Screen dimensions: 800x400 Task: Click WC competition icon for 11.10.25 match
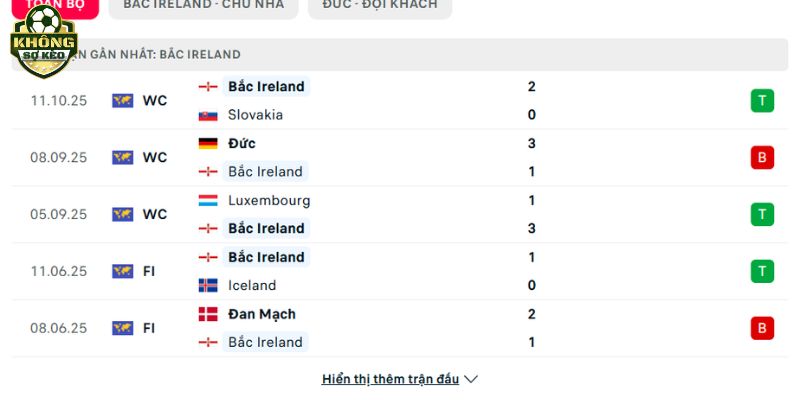point(123,100)
